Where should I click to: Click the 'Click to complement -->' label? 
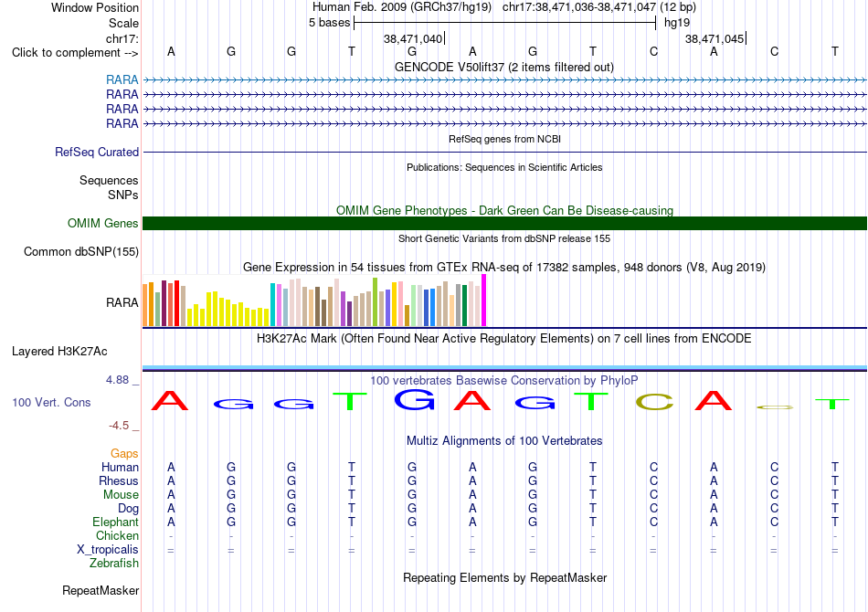coord(75,53)
